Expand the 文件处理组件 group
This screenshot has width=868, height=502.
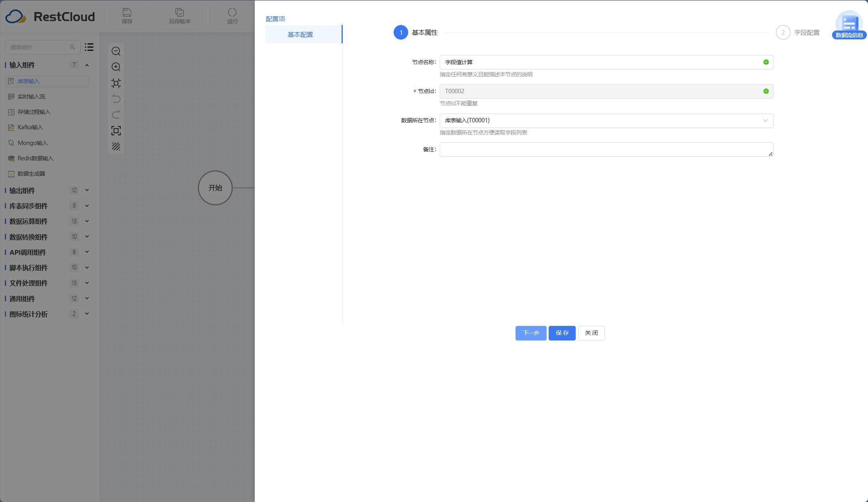87,283
